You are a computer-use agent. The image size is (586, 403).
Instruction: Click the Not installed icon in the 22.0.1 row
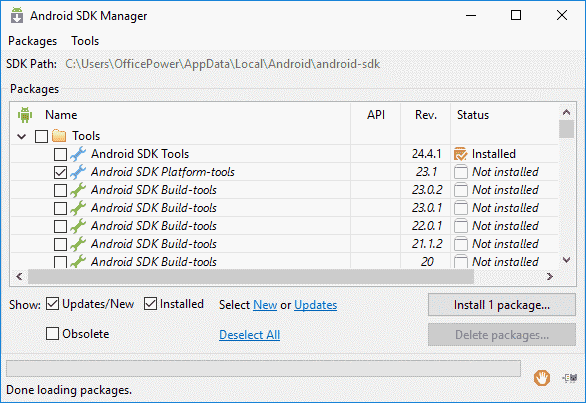point(460,225)
